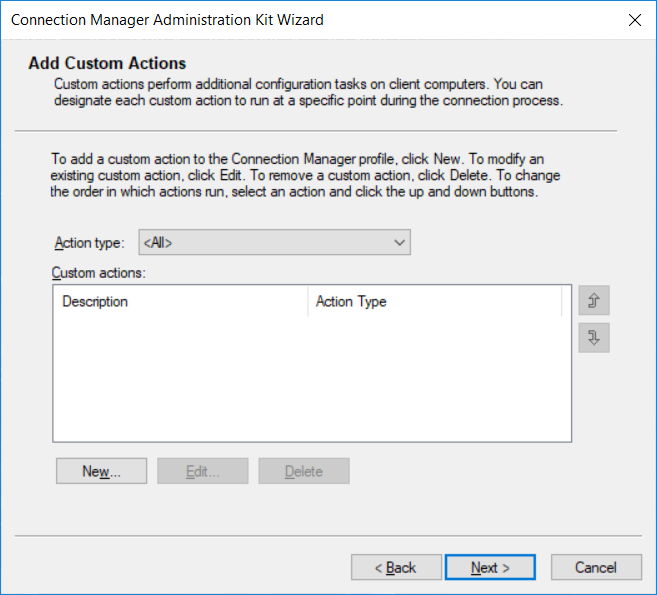657x595 pixels.
Task: Cancel the wizard
Action: coord(596,567)
